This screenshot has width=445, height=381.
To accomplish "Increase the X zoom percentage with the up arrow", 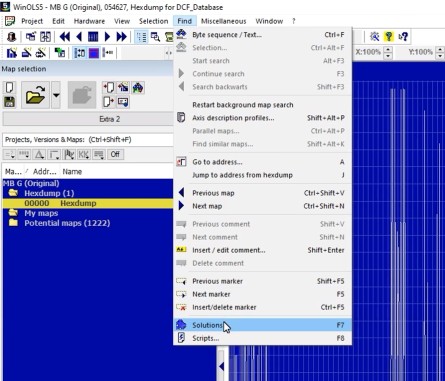I will 388,49.
